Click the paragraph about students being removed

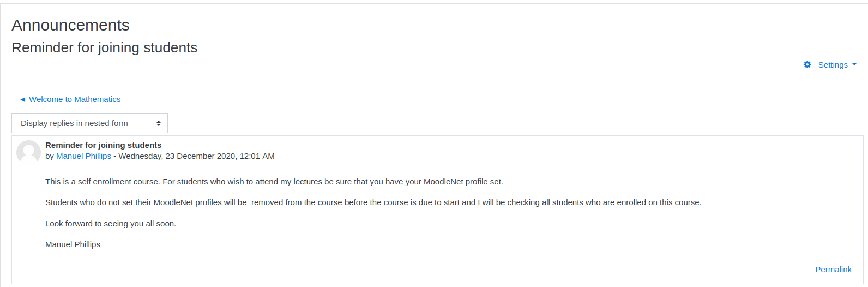point(373,202)
